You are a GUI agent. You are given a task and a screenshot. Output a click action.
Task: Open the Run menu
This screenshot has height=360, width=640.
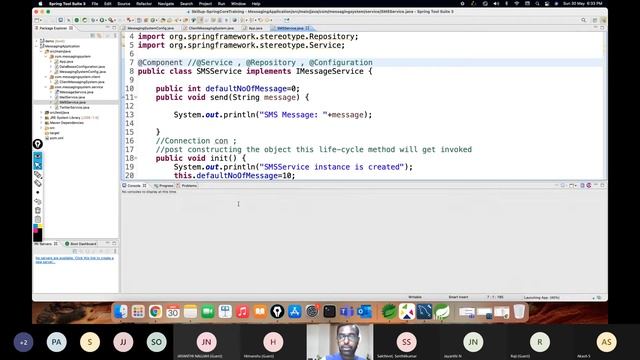point(221,4)
